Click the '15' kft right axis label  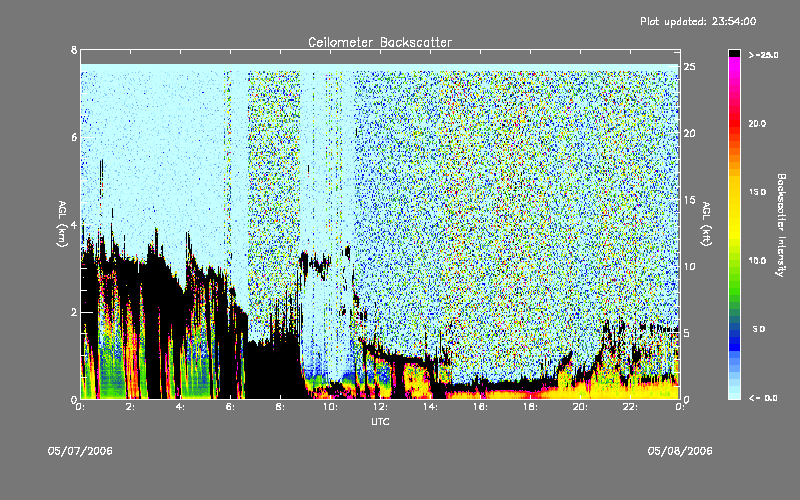pos(689,199)
